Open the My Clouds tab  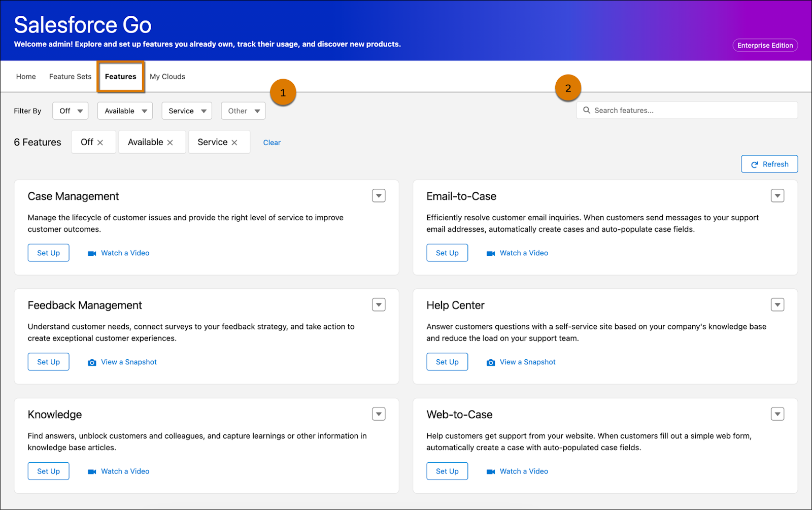(x=167, y=77)
